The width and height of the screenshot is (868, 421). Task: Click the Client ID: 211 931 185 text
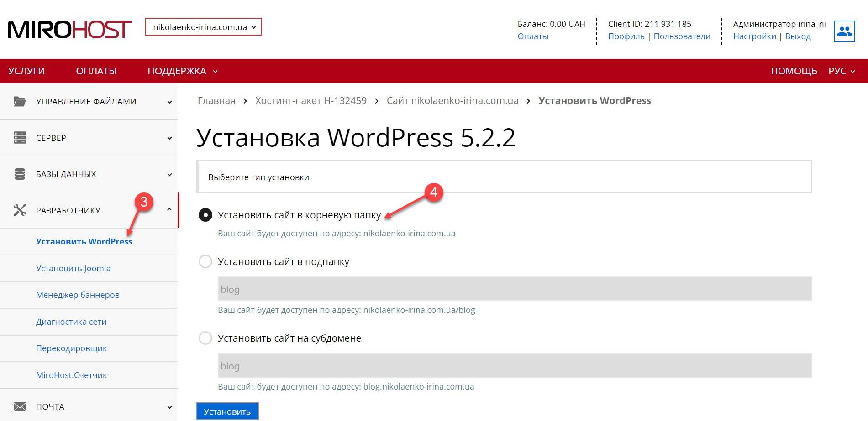649,24
